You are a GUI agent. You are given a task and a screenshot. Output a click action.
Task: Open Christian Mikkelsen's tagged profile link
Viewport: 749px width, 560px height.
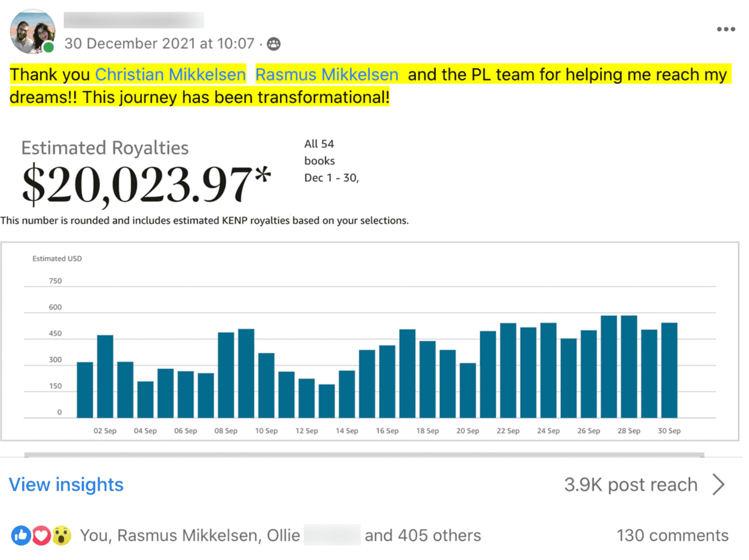point(170,75)
